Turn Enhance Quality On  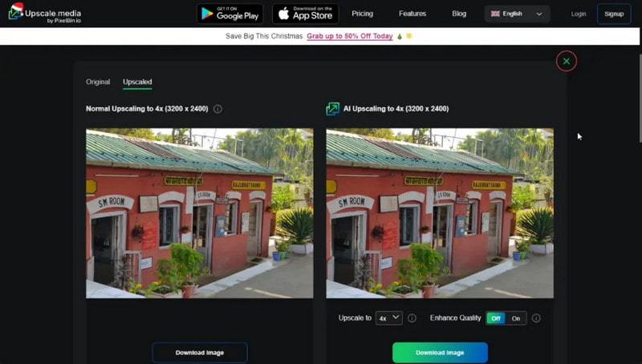(516, 318)
